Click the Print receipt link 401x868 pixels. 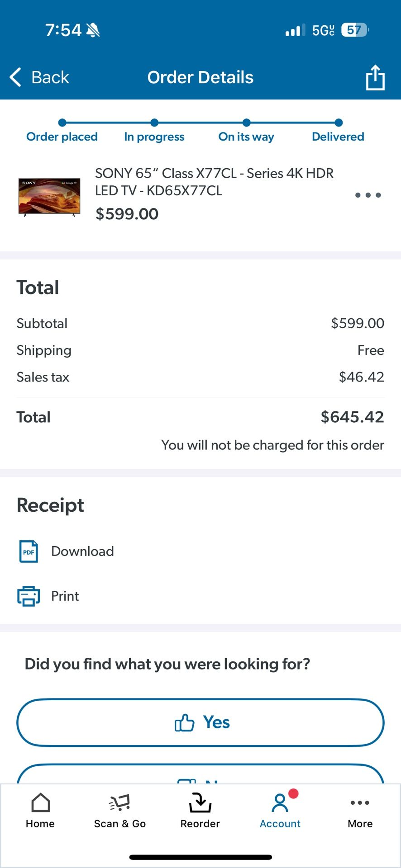coord(65,596)
